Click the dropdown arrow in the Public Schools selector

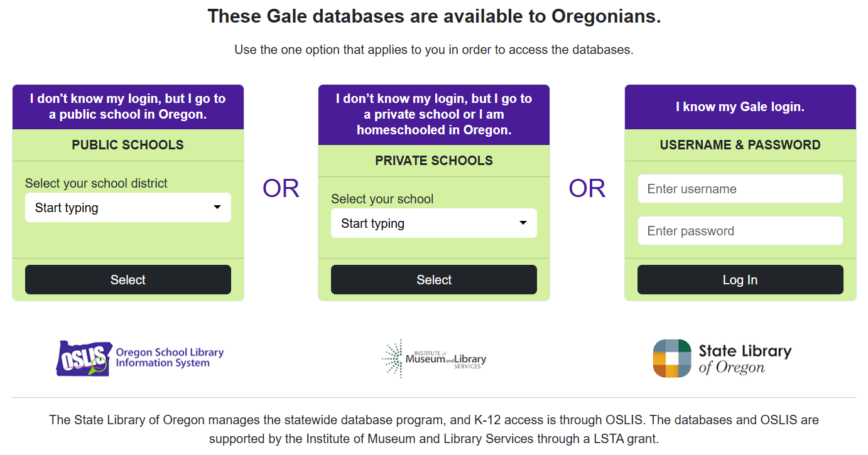(x=218, y=207)
